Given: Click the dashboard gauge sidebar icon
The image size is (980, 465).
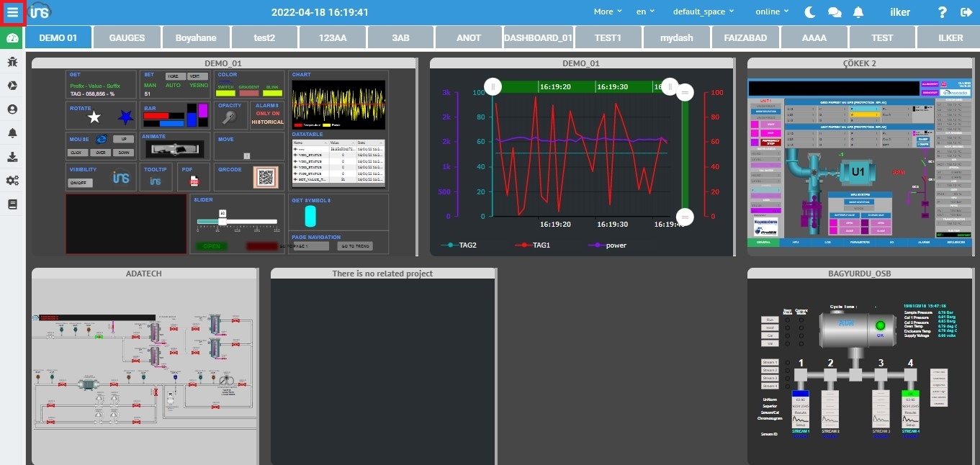Looking at the screenshot, I should tap(12, 39).
